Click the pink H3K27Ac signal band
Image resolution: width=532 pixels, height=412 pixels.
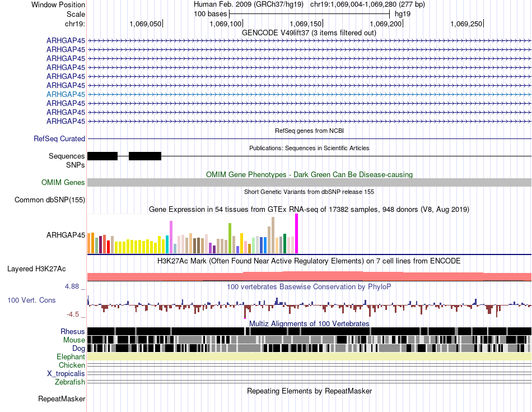point(309,276)
